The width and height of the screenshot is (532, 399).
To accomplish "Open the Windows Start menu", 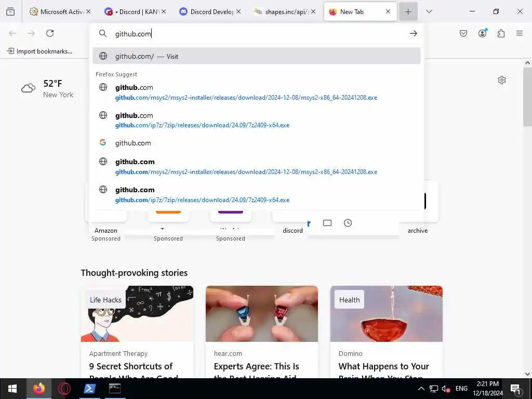I will (x=12, y=389).
